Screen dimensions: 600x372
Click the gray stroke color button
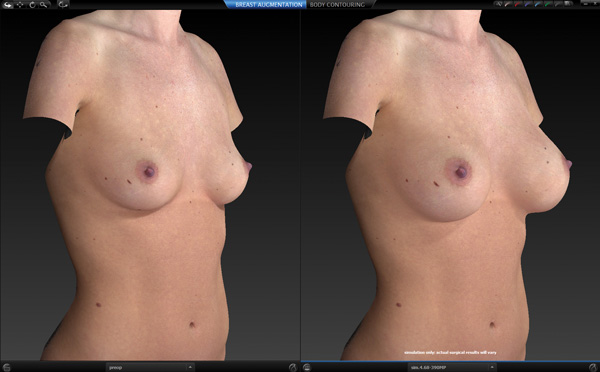[558, 4]
